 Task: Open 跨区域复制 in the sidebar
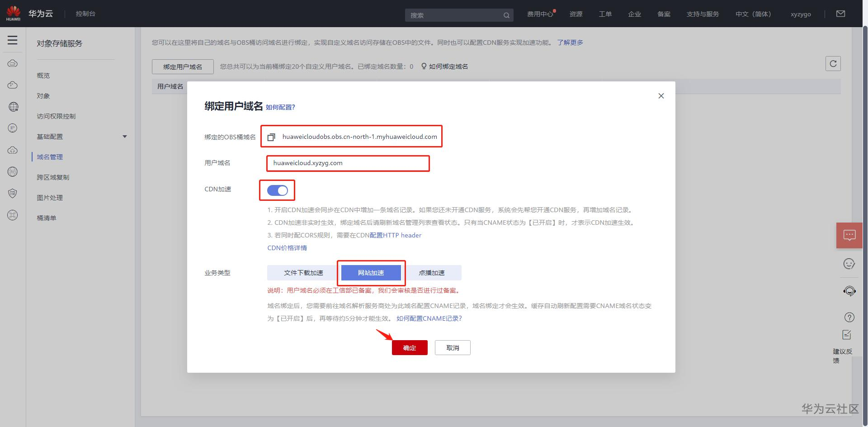[x=53, y=177]
